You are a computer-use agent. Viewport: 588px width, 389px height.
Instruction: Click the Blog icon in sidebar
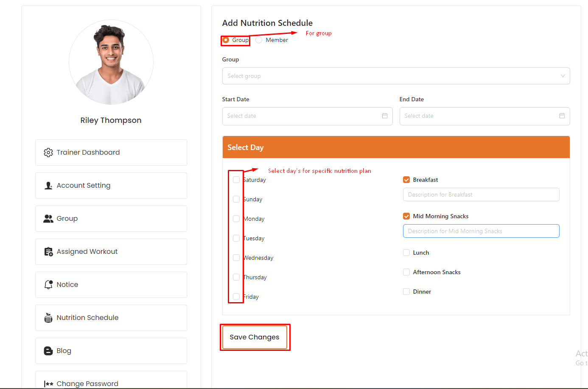point(48,351)
